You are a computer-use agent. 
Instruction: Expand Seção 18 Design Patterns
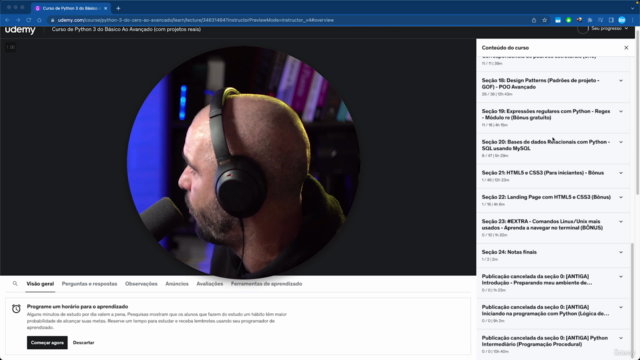pyautogui.click(x=553, y=87)
